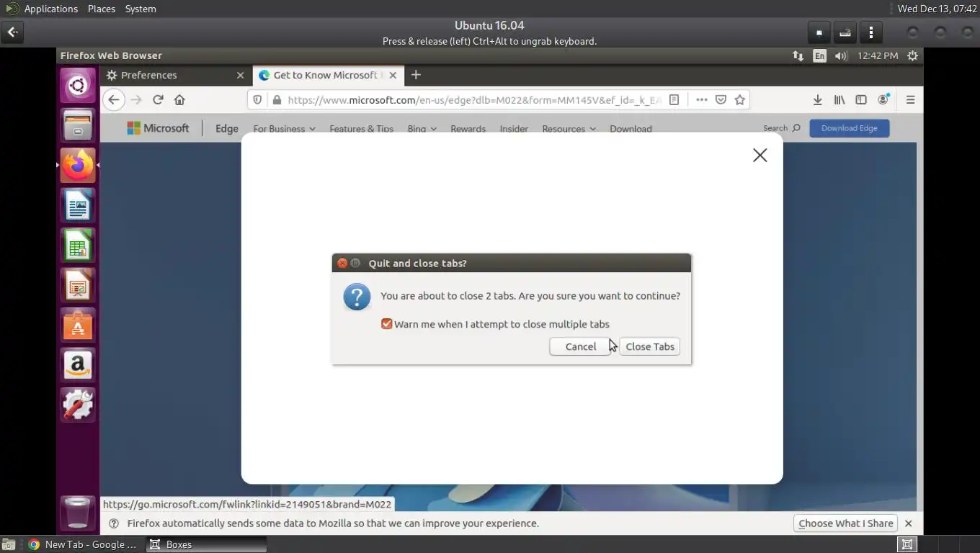Open the En keyboard layout indicator
This screenshot has width=980, height=553.
pyautogui.click(x=819, y=55)
